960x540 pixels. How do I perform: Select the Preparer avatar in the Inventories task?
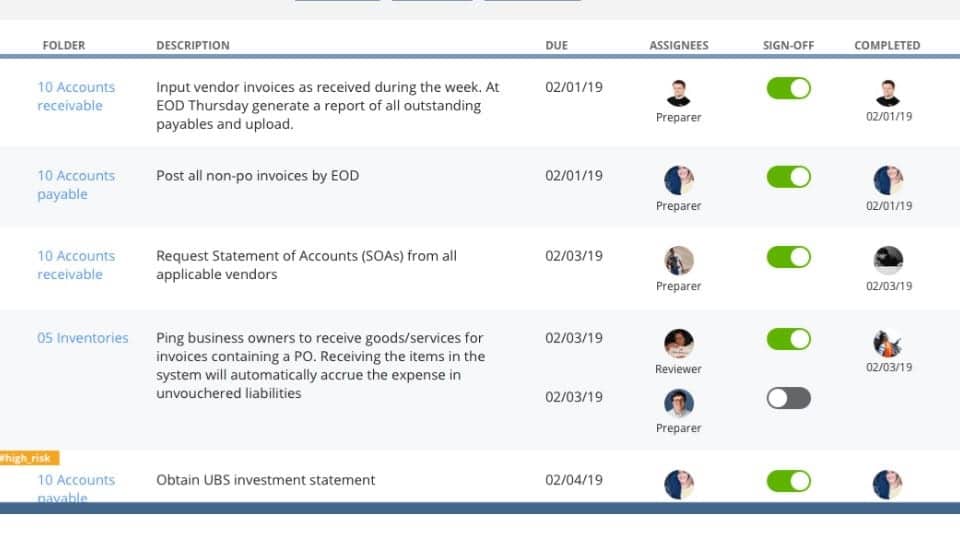679,403
